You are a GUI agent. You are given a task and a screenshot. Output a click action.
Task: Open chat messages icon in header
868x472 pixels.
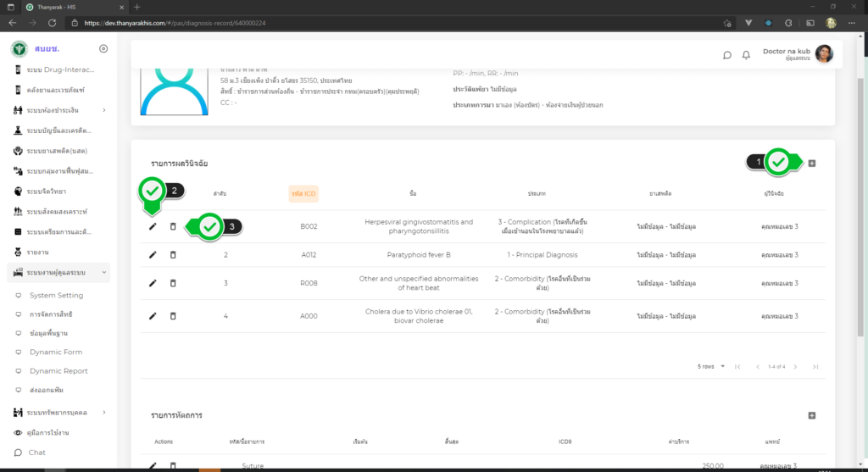(726, 55)
